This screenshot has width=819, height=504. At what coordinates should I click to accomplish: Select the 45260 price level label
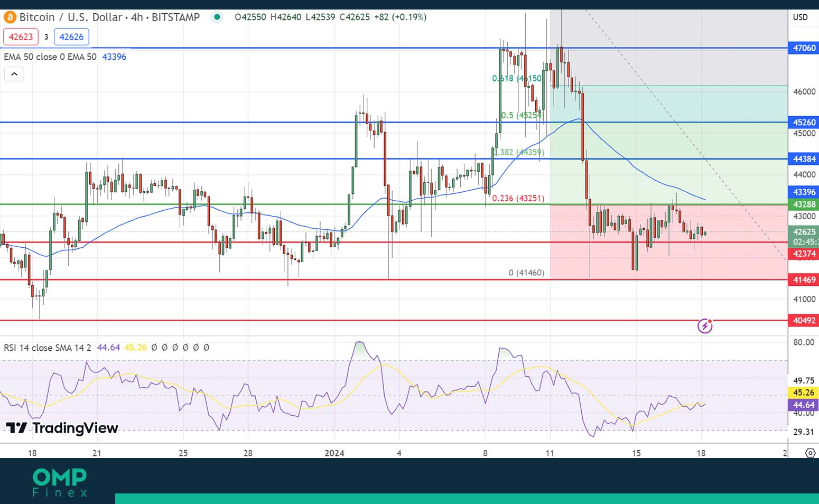pos(803,122)
